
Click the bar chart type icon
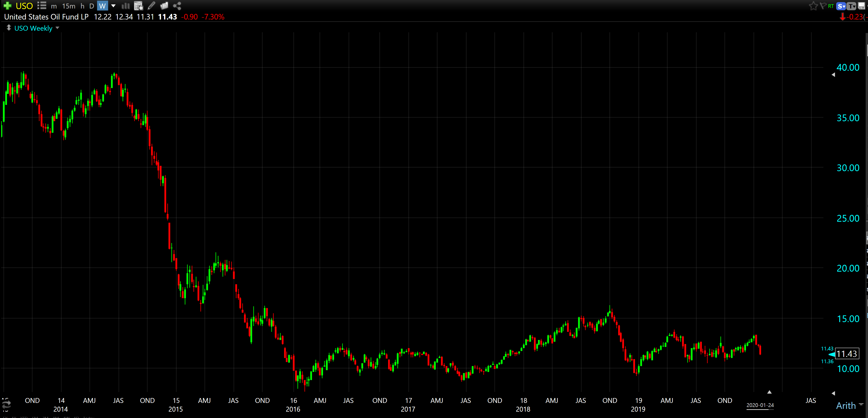pyautogui.click(x=125, y=6)
